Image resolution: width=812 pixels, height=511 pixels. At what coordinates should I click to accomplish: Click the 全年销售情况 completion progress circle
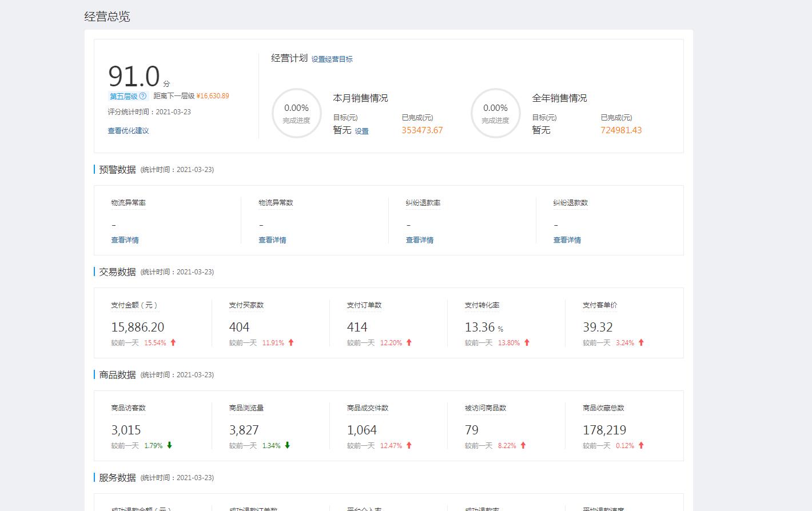[x=495, y=113]
